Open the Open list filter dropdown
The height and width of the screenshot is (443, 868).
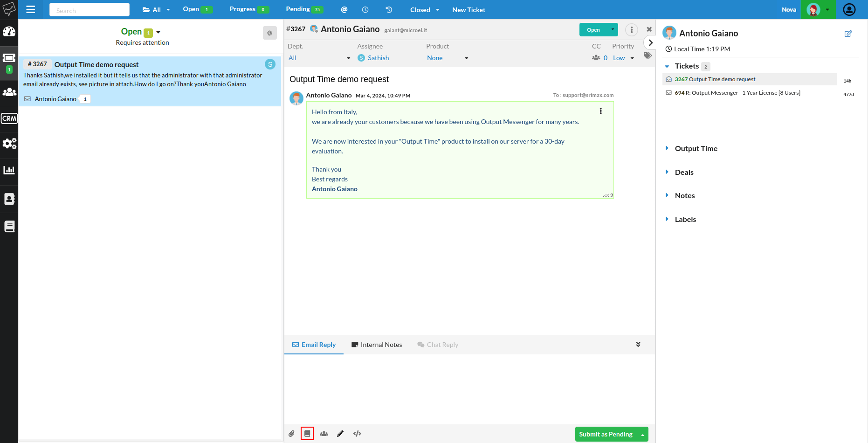click(x=158, y=32)
